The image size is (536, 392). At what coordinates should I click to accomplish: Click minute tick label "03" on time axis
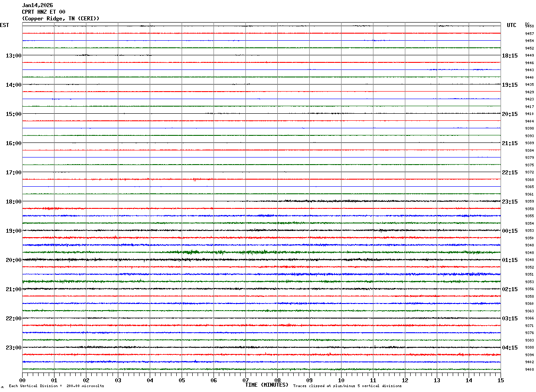tap(118, 380)
